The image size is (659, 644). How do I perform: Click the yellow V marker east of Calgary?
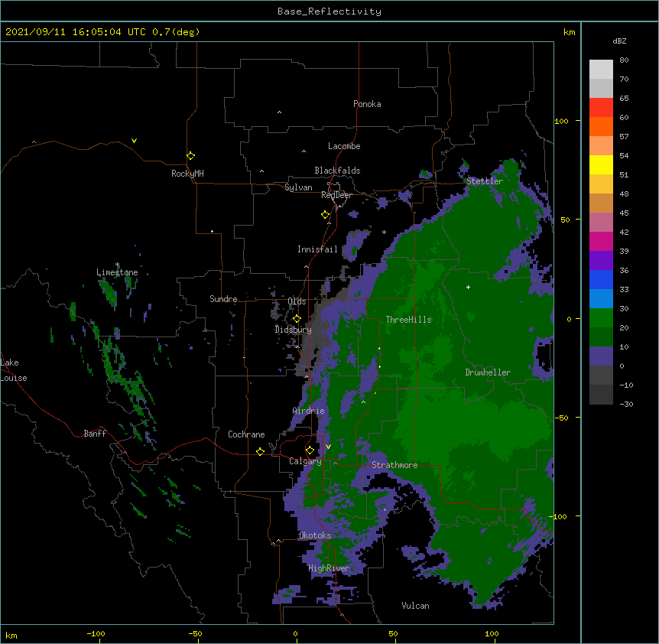328,447
